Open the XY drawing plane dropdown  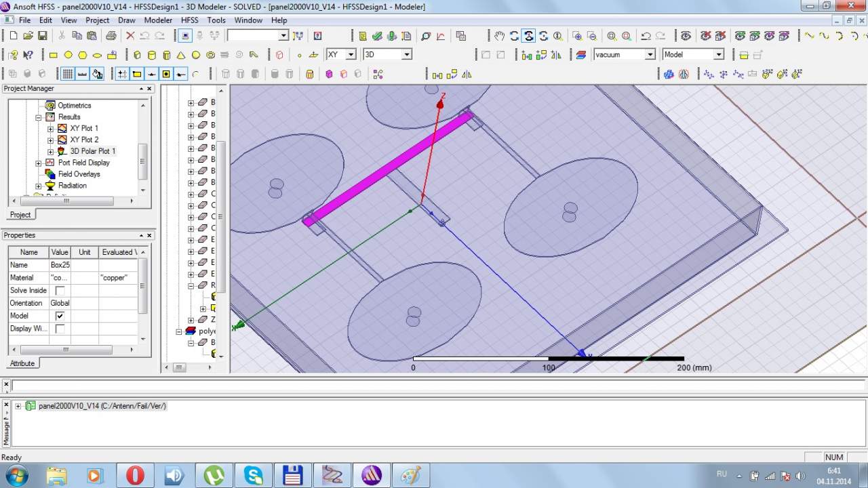pyautogui.click(x=351, y=55)
